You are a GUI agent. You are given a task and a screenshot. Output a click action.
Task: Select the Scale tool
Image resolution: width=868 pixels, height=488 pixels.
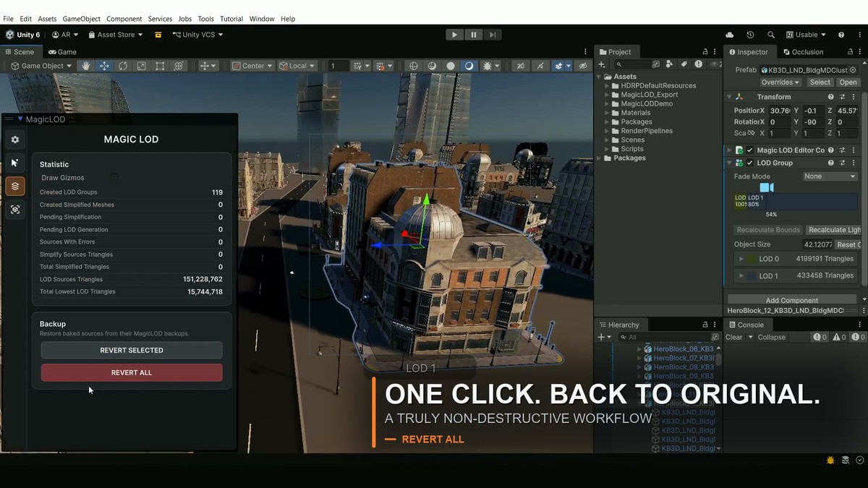tap(141, 66)
